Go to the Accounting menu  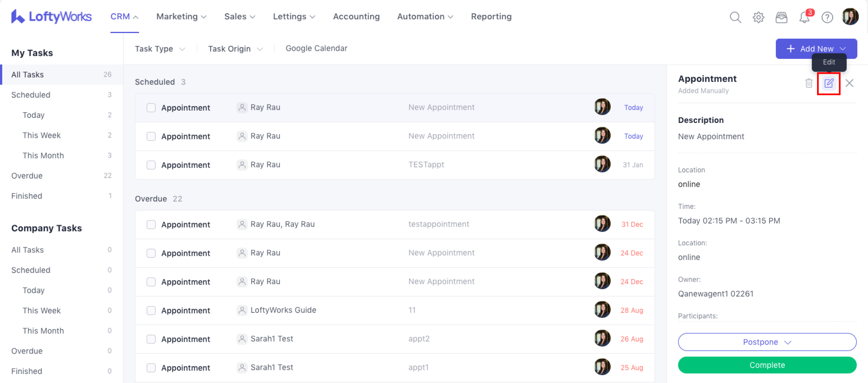356,17
